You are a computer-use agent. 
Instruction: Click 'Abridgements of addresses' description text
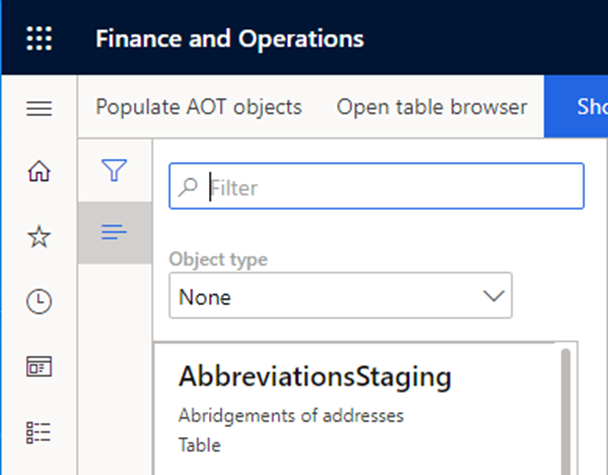point(291,416)
